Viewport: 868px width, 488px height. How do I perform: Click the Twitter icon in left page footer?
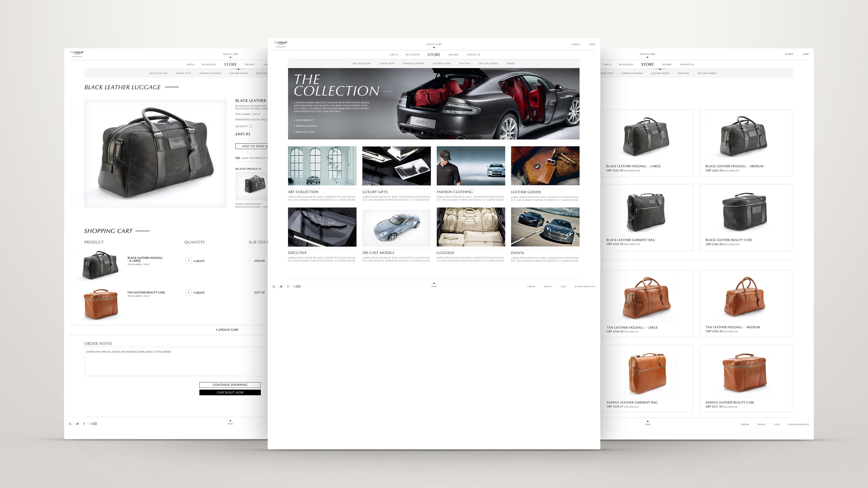tap(77, 424)
